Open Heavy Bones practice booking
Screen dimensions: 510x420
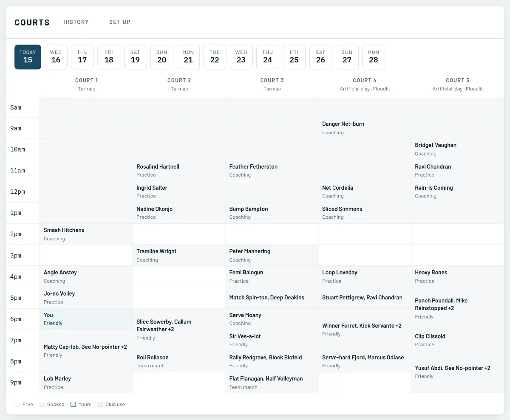pyautogui.click(x=458, y=276)
